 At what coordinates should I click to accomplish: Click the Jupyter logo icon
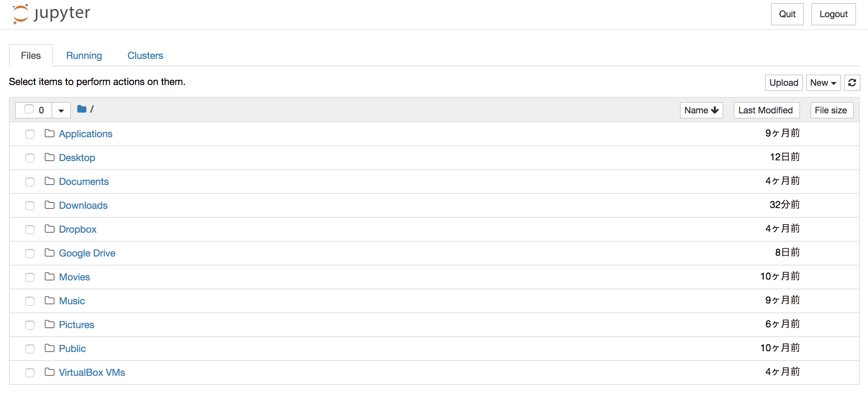(21, 14)
